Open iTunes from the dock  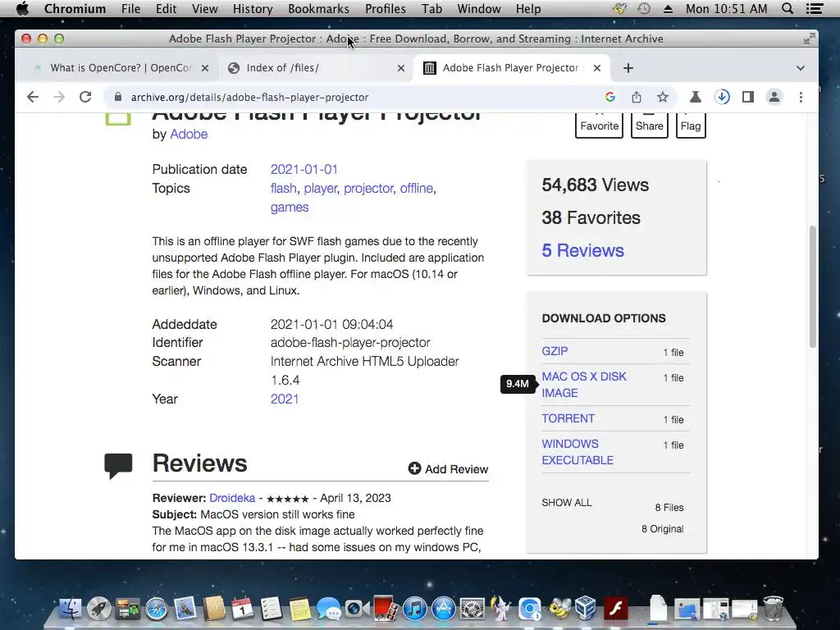pyautogui.click(x=414, y=609)
